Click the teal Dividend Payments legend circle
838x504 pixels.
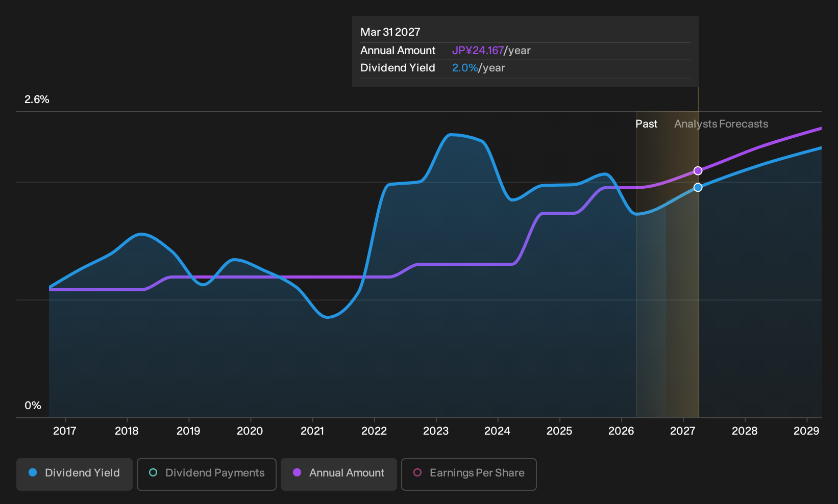153,472
